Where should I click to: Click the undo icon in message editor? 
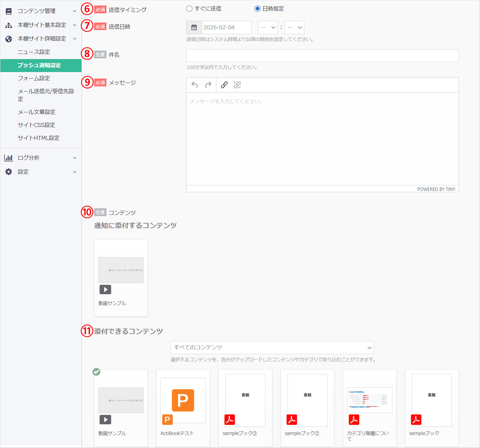coord(195,85)
